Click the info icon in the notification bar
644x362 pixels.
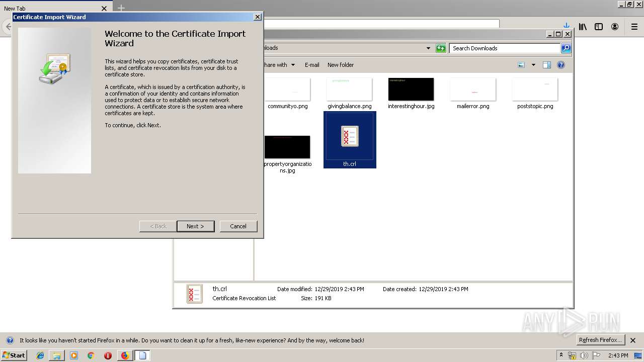coord(10,340)
